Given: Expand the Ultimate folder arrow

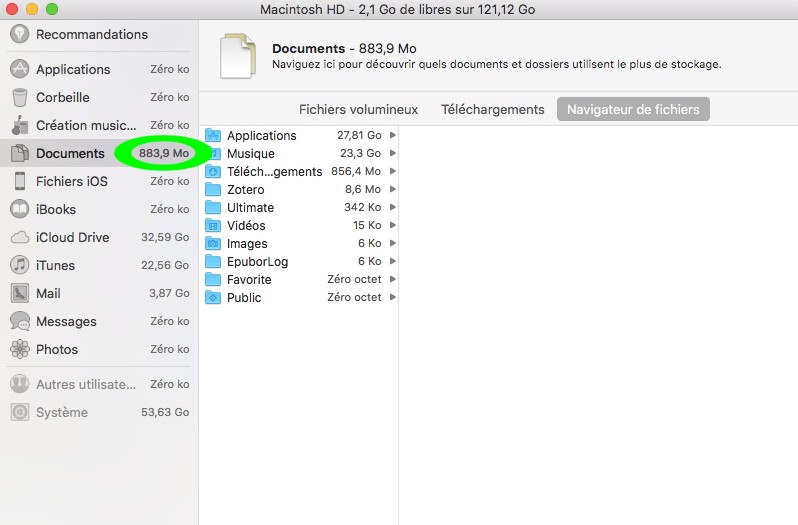Looking at the screenshot, I should click(392, 207).
